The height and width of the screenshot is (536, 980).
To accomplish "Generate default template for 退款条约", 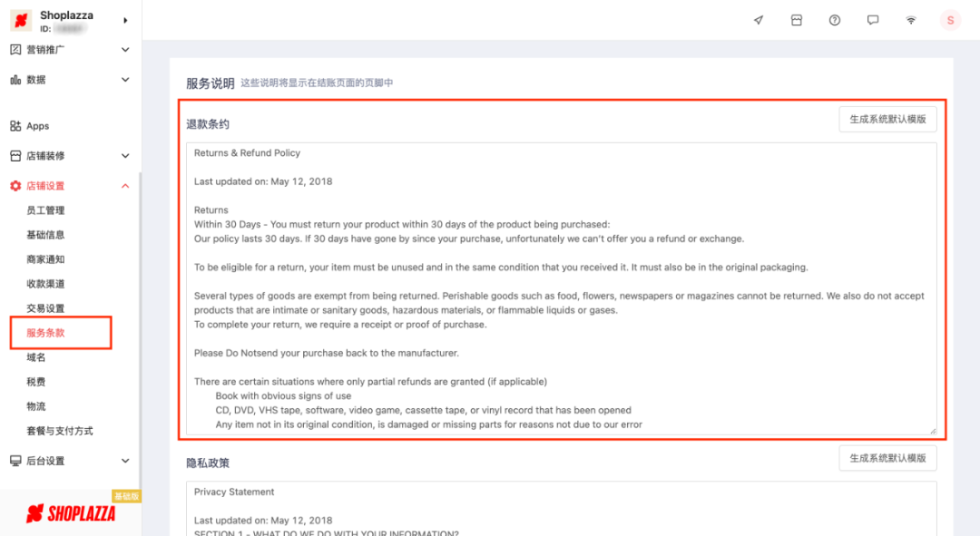I will click(887, 119).
